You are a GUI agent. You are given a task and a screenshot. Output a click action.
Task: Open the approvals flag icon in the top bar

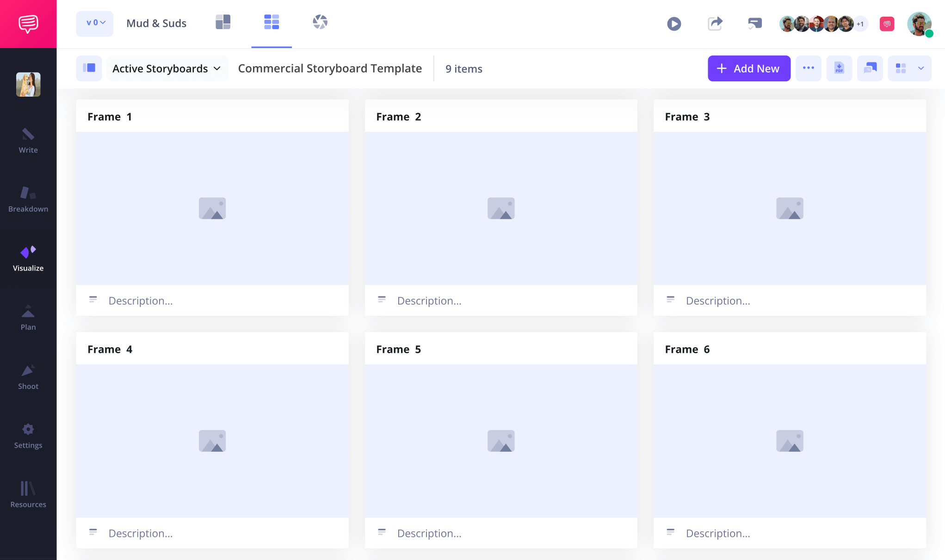[755, 24]
